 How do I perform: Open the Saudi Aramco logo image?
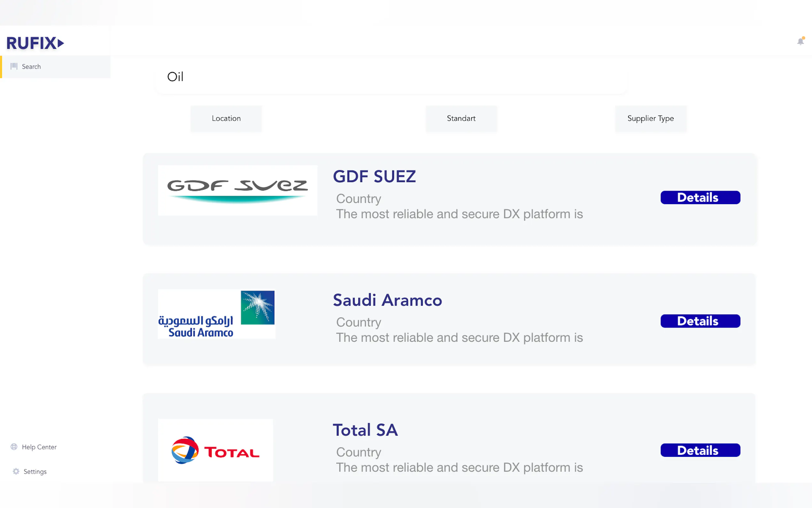(216, 314)
